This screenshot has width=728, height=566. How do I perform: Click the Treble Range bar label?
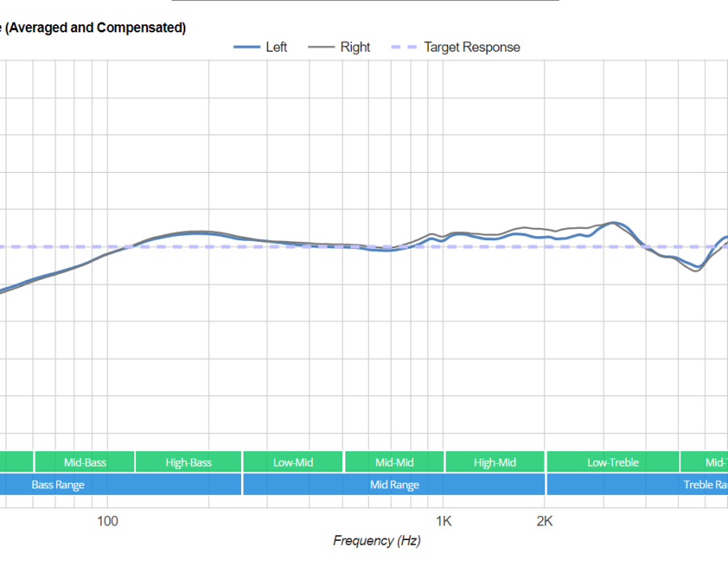click(705, 485)
